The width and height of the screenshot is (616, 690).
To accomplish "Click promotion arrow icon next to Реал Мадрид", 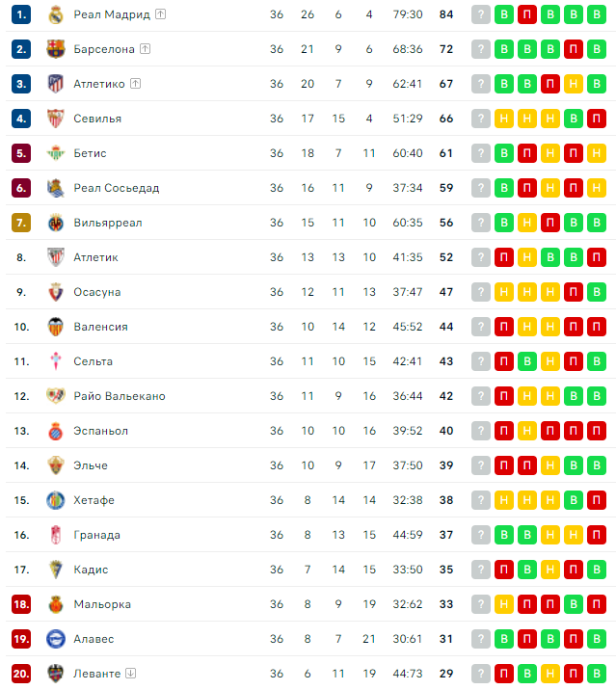I will (x=161, y=14).
